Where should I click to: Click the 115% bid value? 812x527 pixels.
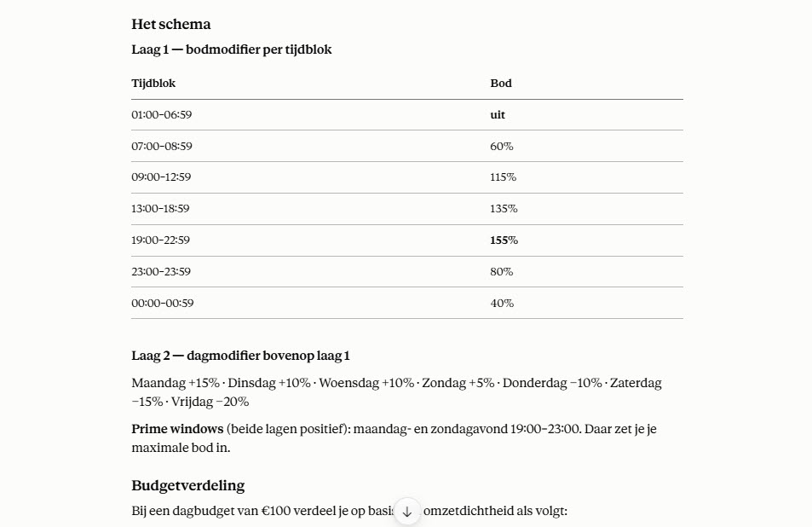(504, 177)
